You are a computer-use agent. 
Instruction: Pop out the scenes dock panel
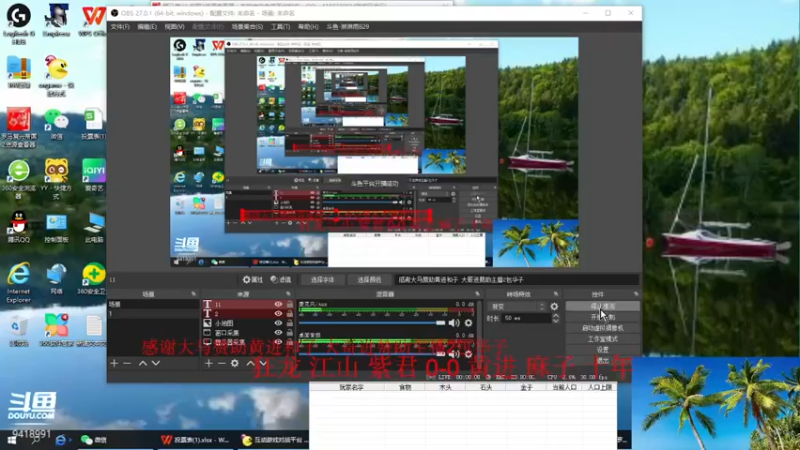(x=193, y=294)
